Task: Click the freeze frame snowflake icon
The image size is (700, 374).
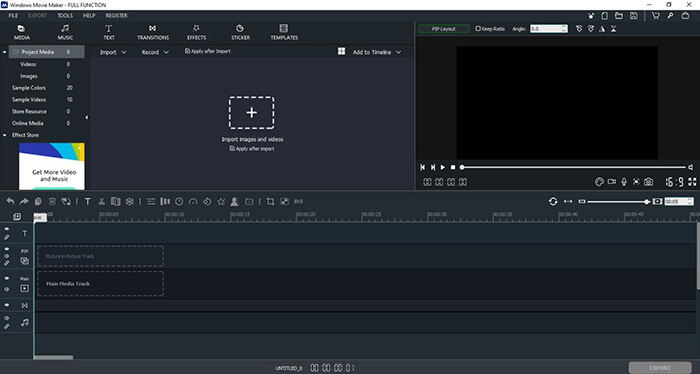Action: [x=129, y=202]
